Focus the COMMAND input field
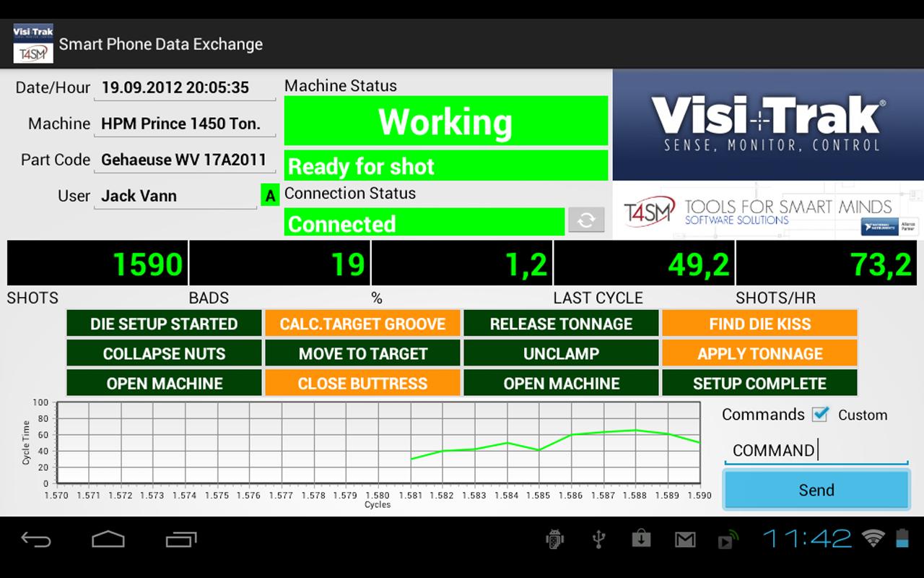The width and height of the screenshot is (924, 578). click(816, 451)
